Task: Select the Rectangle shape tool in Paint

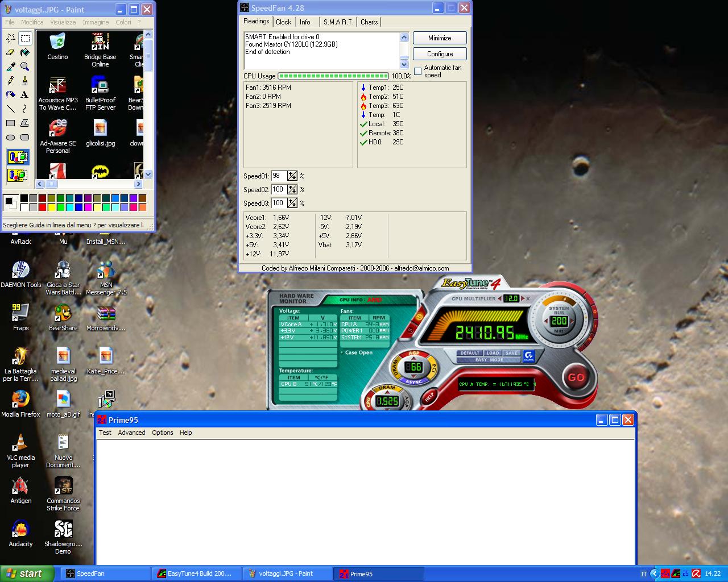Action: click(x=11, y=123)
